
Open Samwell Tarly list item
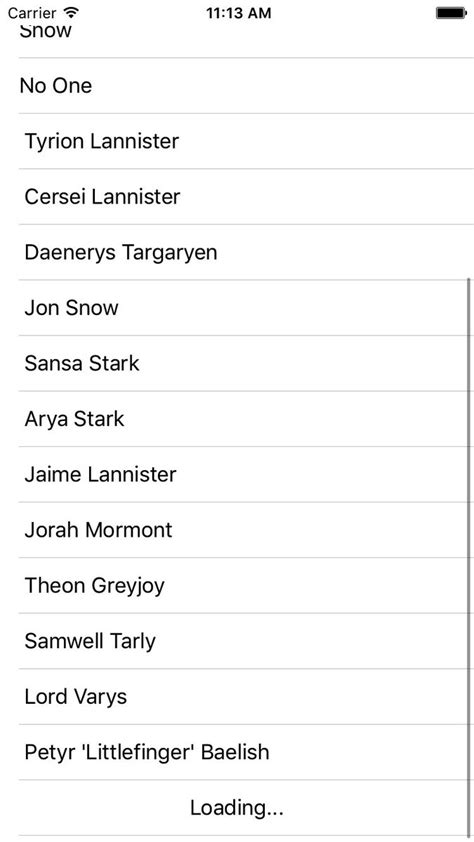pos(237,641)
